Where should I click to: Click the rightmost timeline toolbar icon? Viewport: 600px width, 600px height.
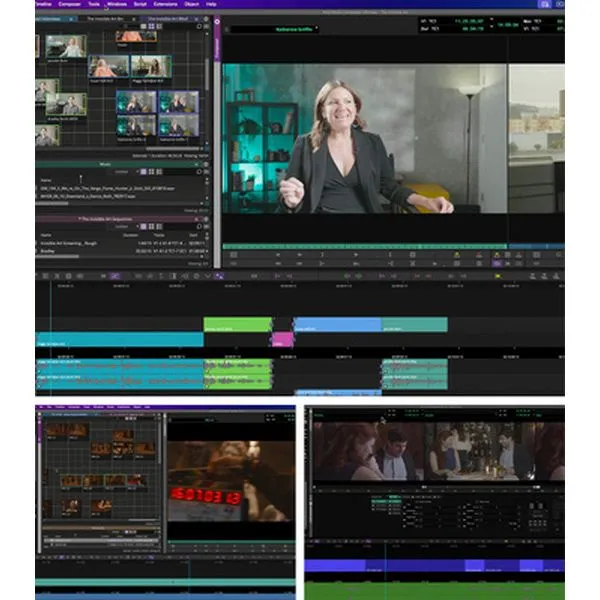(556, 276)
